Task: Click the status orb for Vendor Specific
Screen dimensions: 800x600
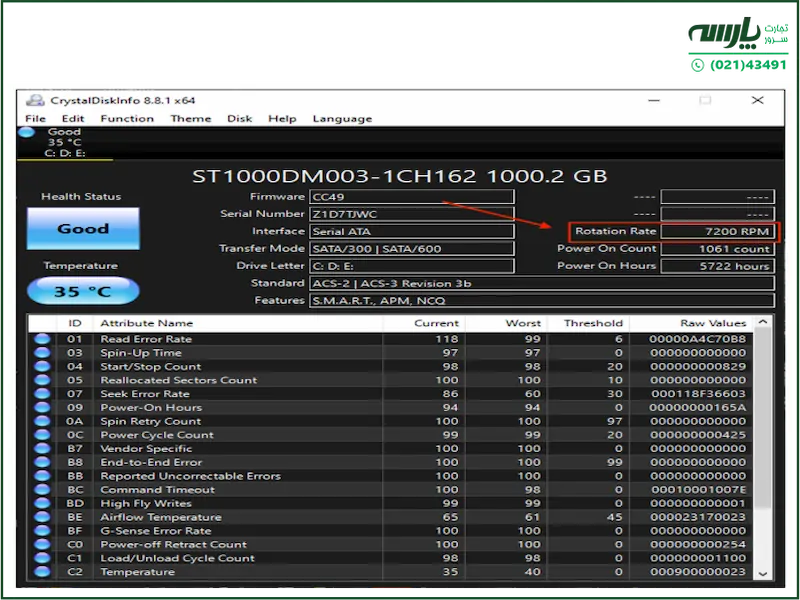Action: 42,448
